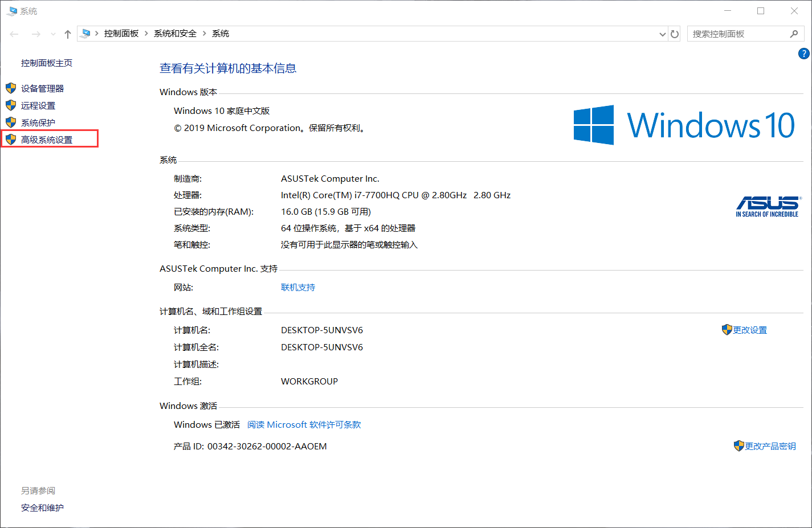Close the 系统 window
812x528 pixels.
pyautogui.click(x=794, y=11)
